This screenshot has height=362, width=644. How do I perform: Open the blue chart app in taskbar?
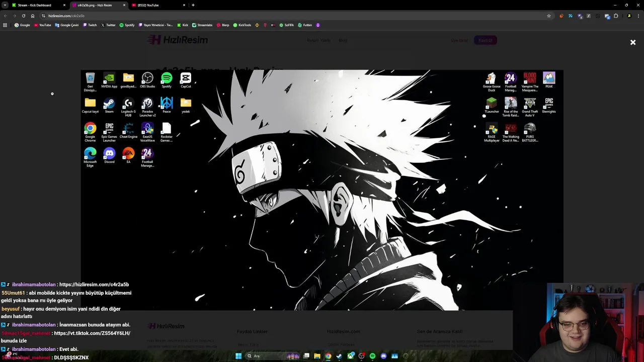coord(394,356)
